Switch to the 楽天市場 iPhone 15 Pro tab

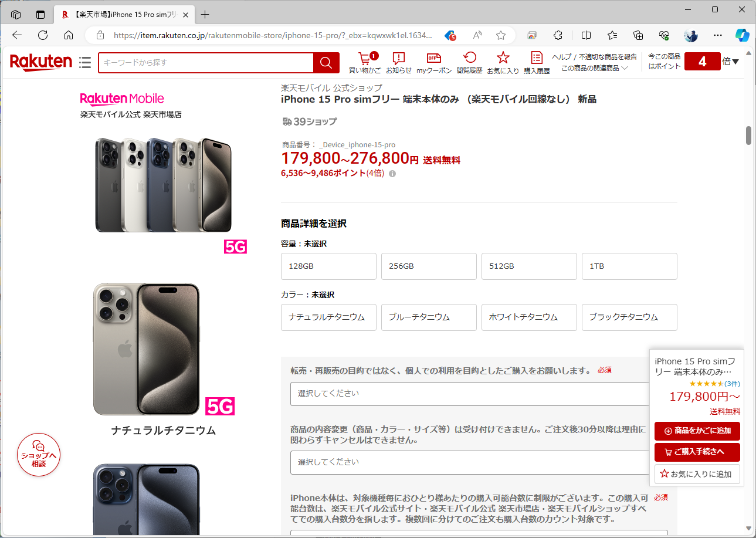(124, 15)
